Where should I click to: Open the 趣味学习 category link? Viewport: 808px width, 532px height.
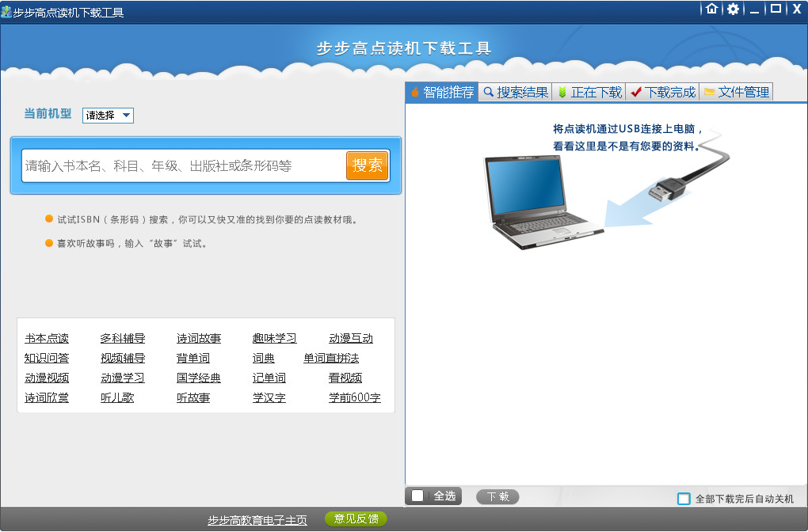275,338
